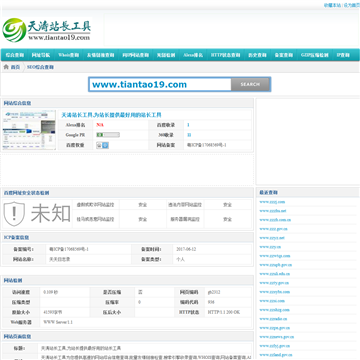Click the ICP record date 2017-06-12
The image size is (360, 360).
pos(186,249)
